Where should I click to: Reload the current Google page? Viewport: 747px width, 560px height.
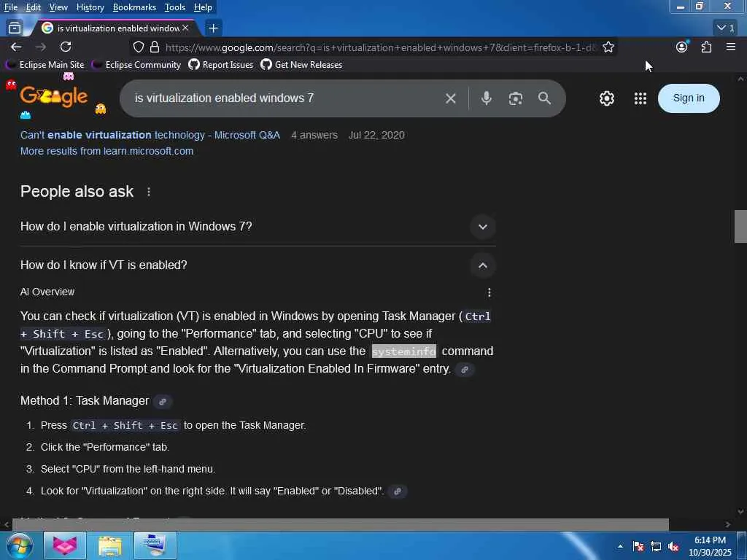tap(66, 47)
